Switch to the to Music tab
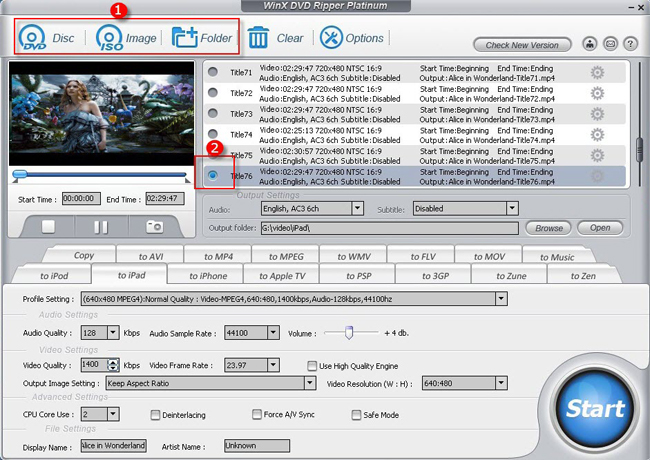Image resolution: width=650 pixels, height=460 pixels. pyautogui.click(x=557, y=257)
